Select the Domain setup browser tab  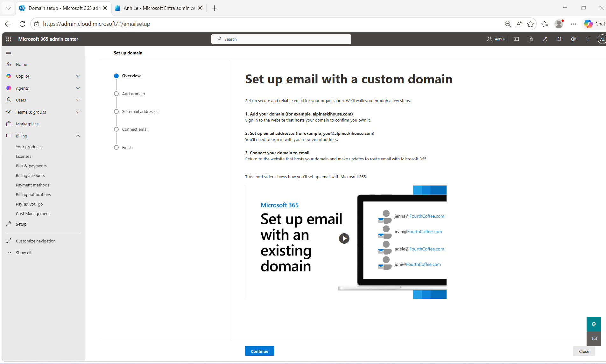pyautogui.click(x=63, y=8)
